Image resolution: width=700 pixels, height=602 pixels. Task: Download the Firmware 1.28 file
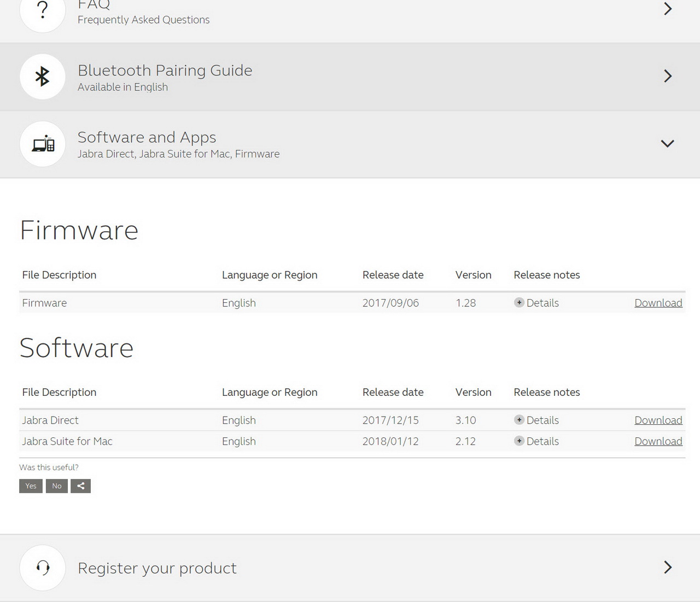click(x=658, y=303)
